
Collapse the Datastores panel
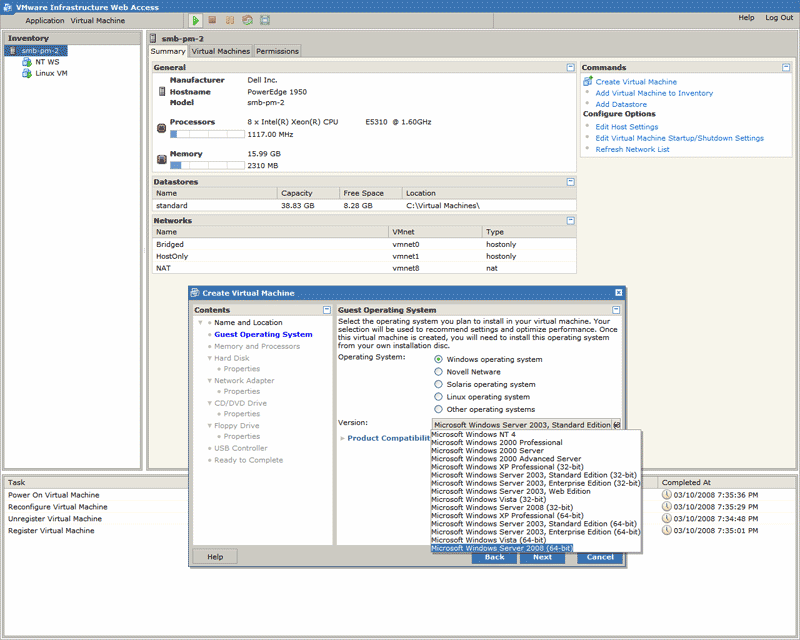tap(570, 182)
